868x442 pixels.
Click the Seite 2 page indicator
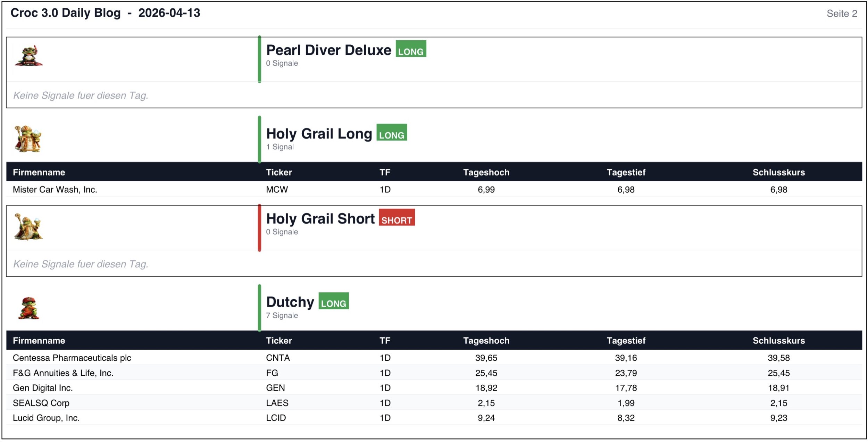point(842,14)
